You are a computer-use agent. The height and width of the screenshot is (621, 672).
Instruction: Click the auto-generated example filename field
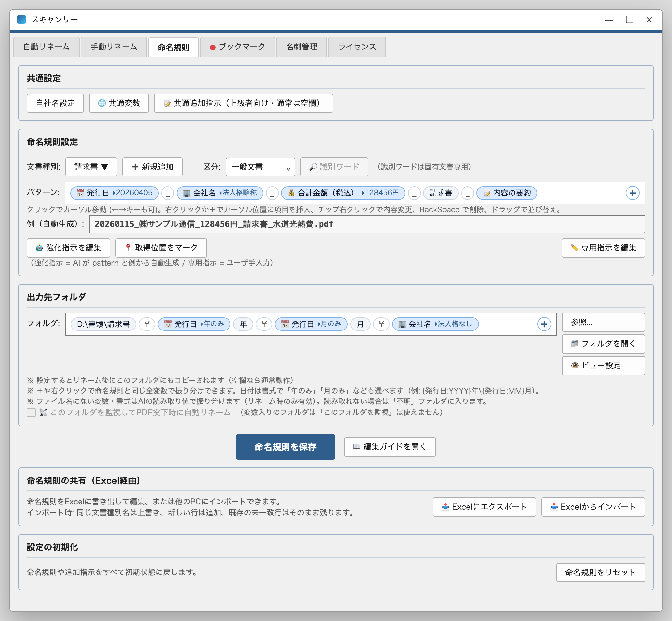point(367,224)
